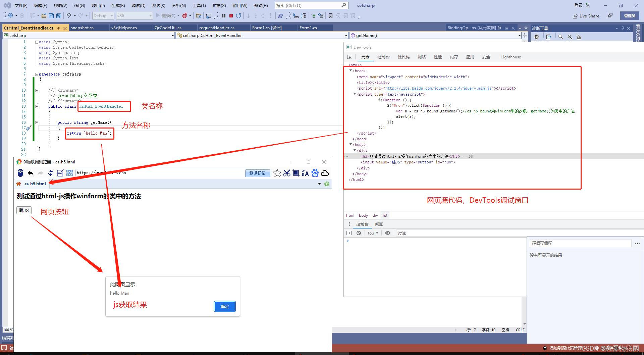The height and width of the screenshot is (355, 644).
Task: Open the Debug configuration dropdown
Action: 103,15
